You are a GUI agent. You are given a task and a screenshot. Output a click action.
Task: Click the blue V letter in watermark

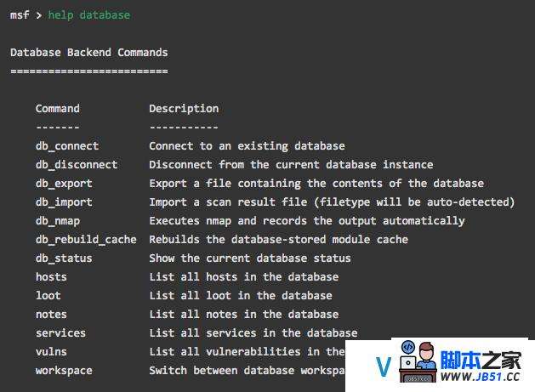tap(383, 366)
